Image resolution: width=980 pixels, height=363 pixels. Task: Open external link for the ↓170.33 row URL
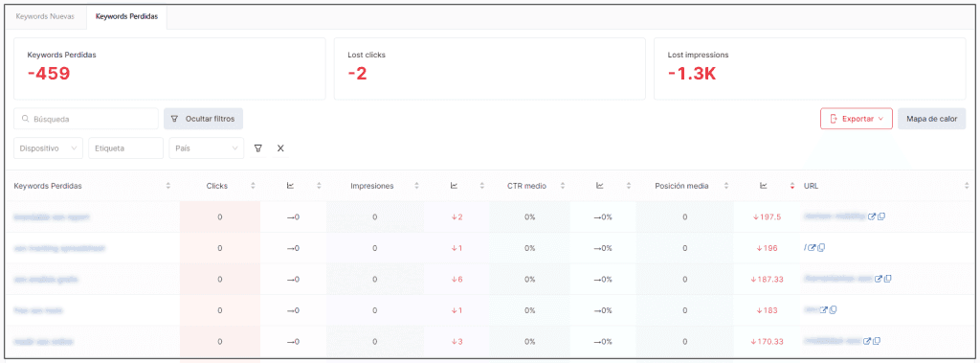(x=867, y=341)
